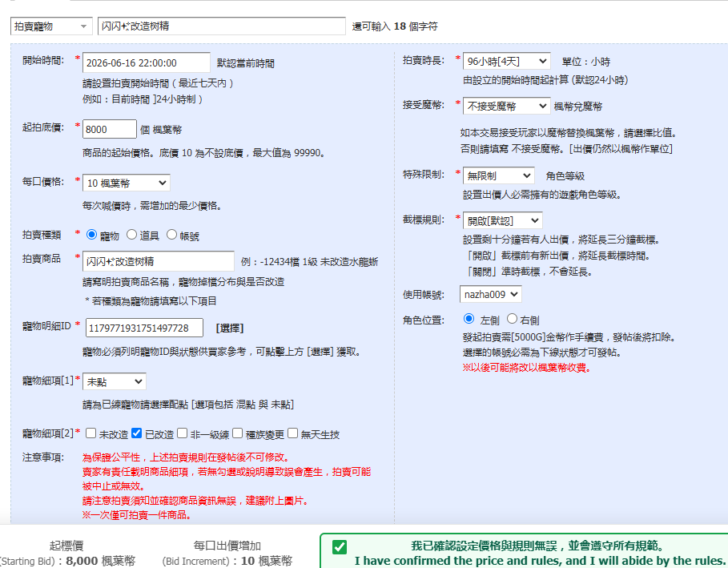Check the 非一級練 option
This screenshot has height=568, width=728.
[183, 433]
